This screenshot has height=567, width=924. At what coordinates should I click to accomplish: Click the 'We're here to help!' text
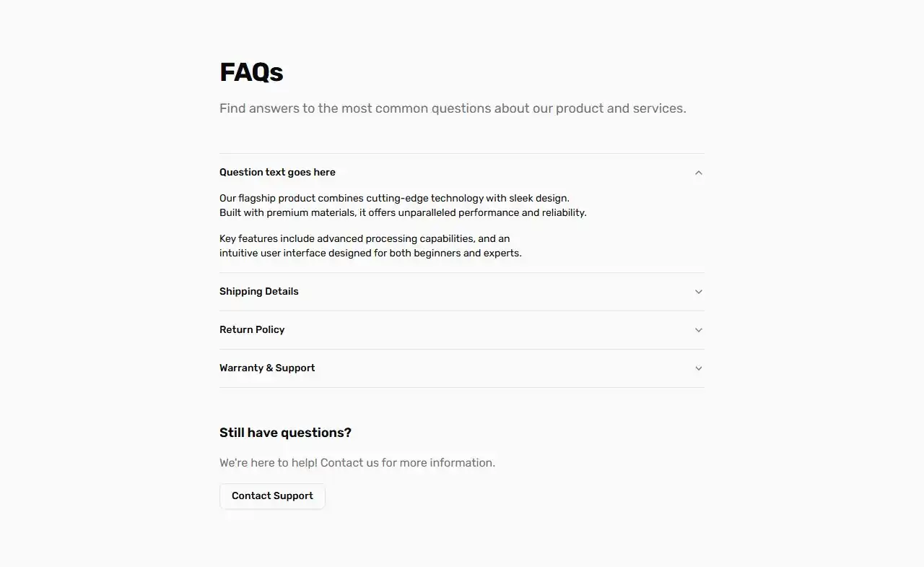coord(357,462)
